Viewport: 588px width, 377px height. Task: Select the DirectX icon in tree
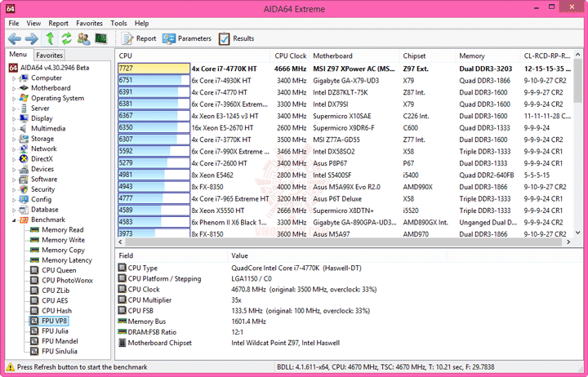click(24, 159)
